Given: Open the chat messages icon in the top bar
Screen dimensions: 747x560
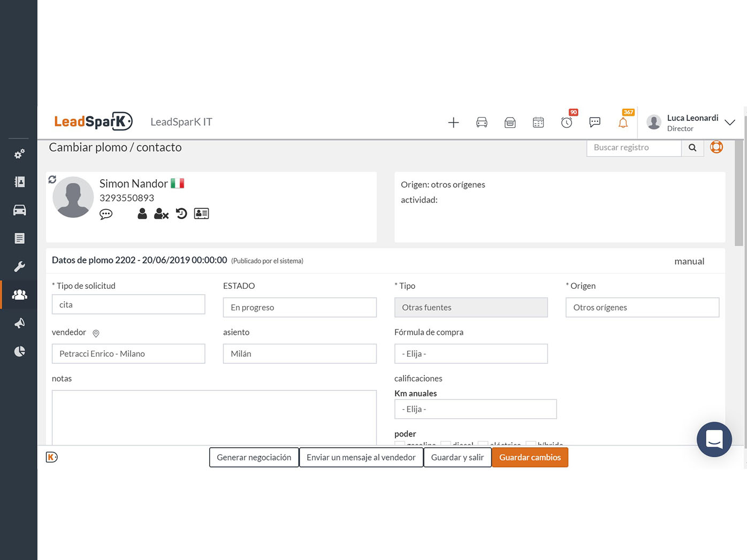Looking at the screenshot, I should click(x=595, y=122).
